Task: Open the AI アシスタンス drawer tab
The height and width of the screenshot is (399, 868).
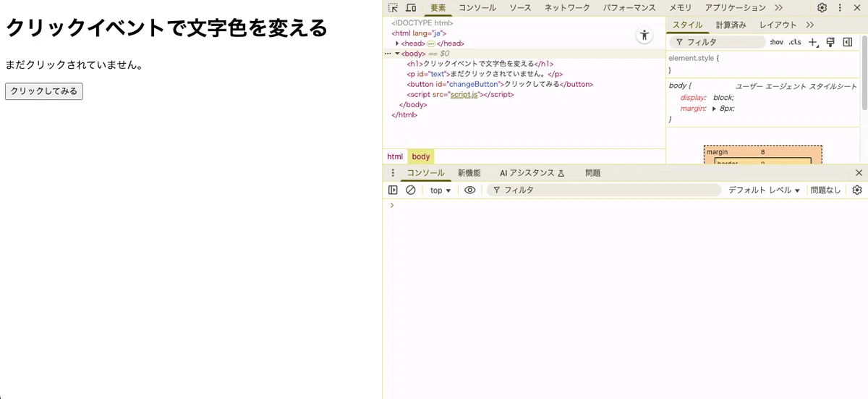Action: pos(532,173)
